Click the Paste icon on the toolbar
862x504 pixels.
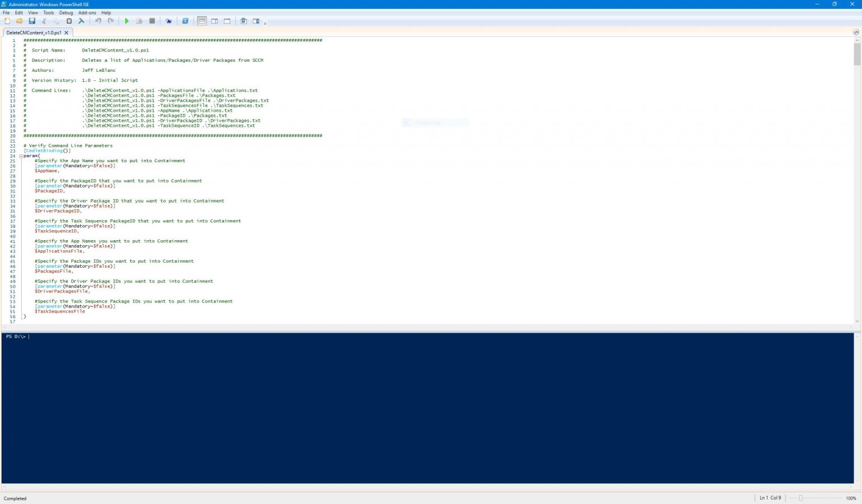tap(68, 21)
